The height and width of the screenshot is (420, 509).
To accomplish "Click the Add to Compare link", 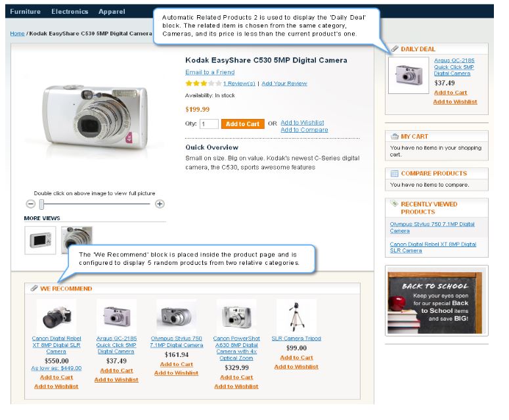I will [304, 129].
